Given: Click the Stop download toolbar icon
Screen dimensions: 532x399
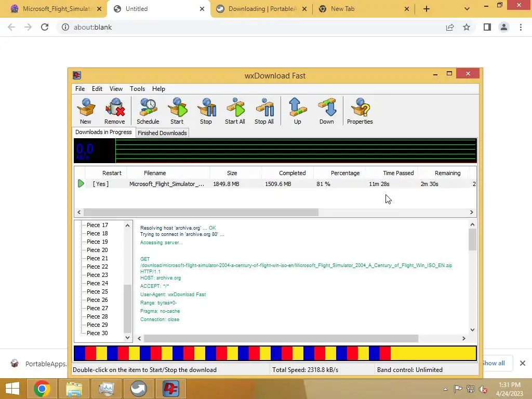Looking at the screenshot, I should point(206,111).
